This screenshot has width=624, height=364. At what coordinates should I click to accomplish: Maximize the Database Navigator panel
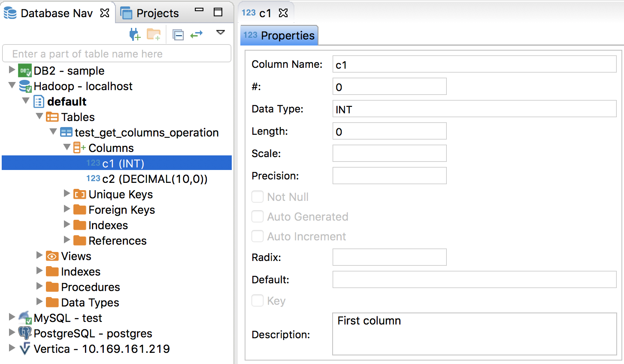pyautogui.click(x=218, y=12)
